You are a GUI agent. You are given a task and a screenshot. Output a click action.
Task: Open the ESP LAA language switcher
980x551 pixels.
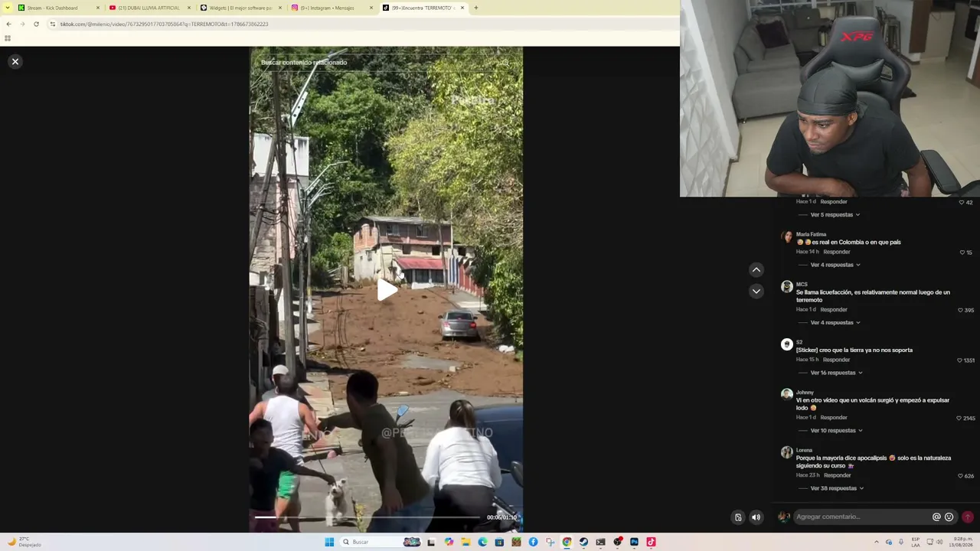click(916, 542)
